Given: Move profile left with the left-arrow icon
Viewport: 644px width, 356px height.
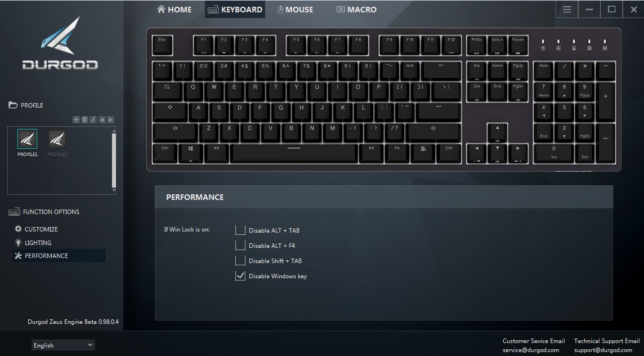Looking at the screenshot, I should coord(102,119).
